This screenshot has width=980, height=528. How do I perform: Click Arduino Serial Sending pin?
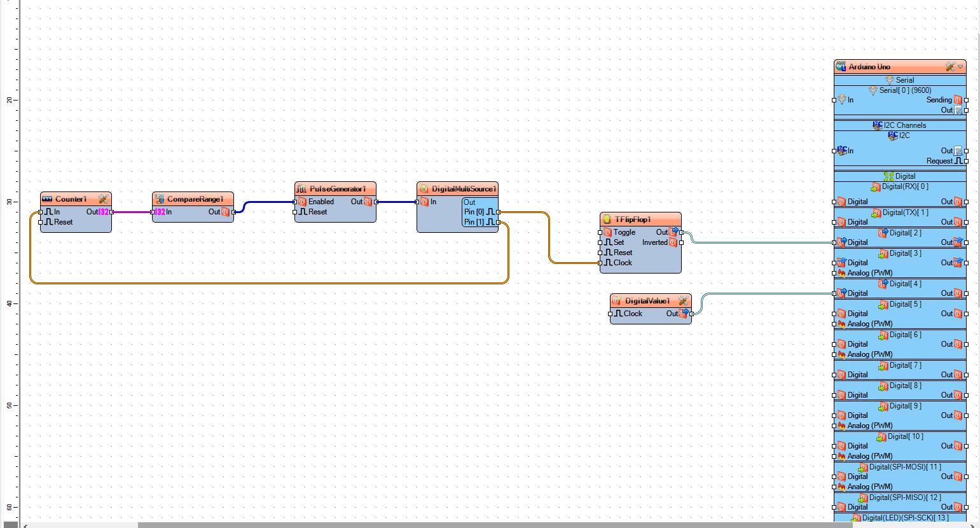966,100
